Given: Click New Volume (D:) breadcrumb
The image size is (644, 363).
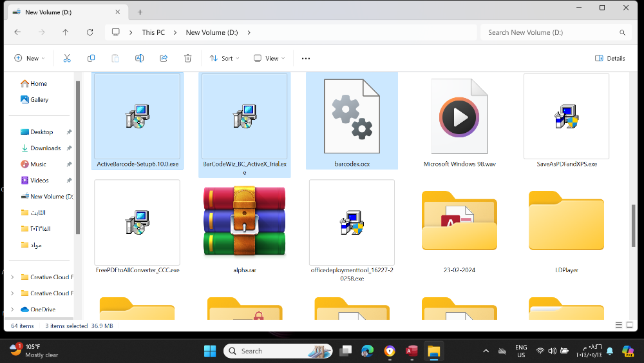Looking at the screenshot, I should (x=211, y=32).
